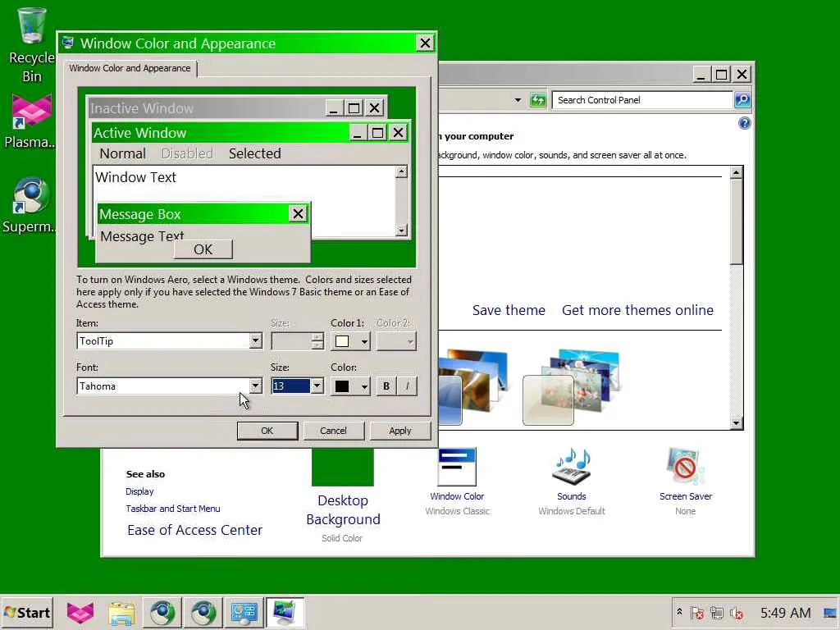The image size is (840, 630).
Task: Click in the Search Control Panel field
Action: [x=641, y=99]
